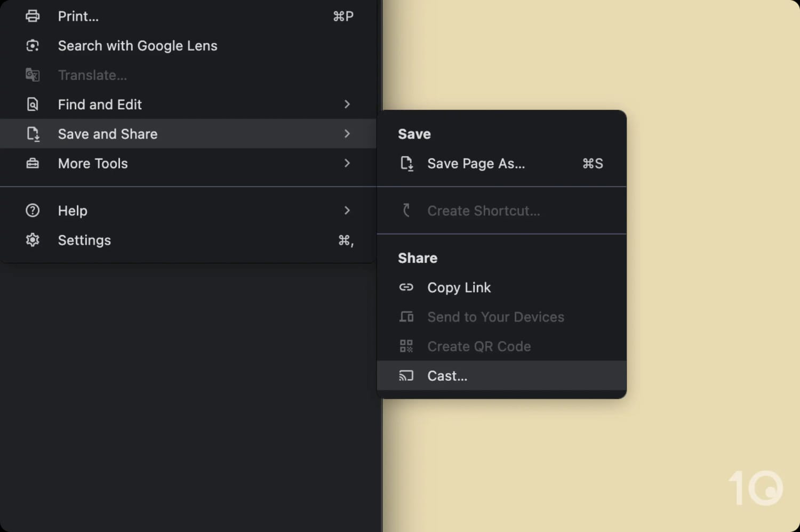Select Save Page As... option

[502, 164]
